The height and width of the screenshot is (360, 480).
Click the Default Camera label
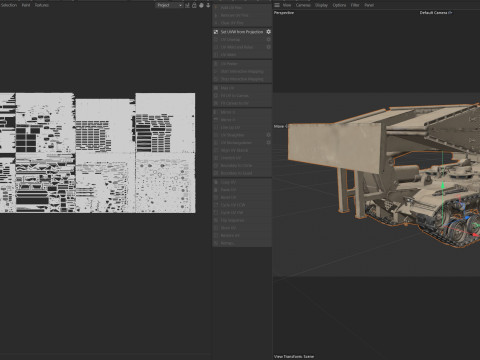point(436,13)
